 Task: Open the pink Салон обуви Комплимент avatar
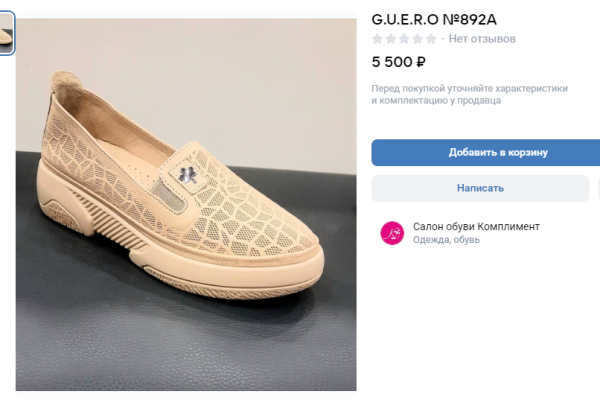pos(392,233)
